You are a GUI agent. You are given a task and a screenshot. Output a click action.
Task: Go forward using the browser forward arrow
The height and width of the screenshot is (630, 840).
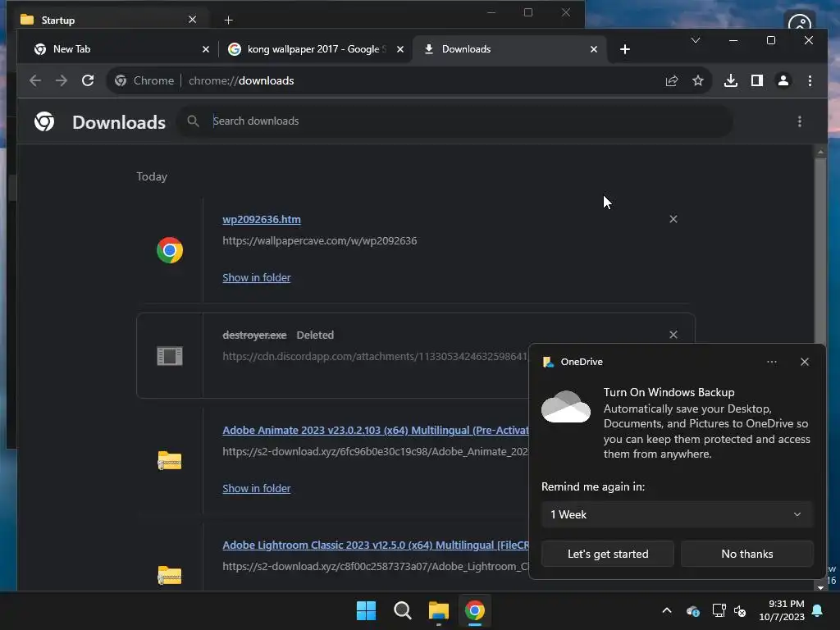(x=61, y=80)
